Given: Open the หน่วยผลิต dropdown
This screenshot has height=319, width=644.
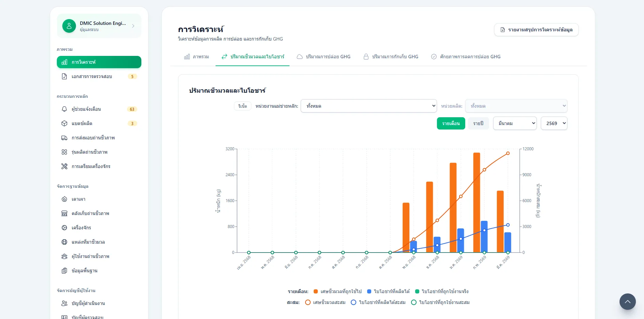Looking at the screenshot, I should pos(516,106).
